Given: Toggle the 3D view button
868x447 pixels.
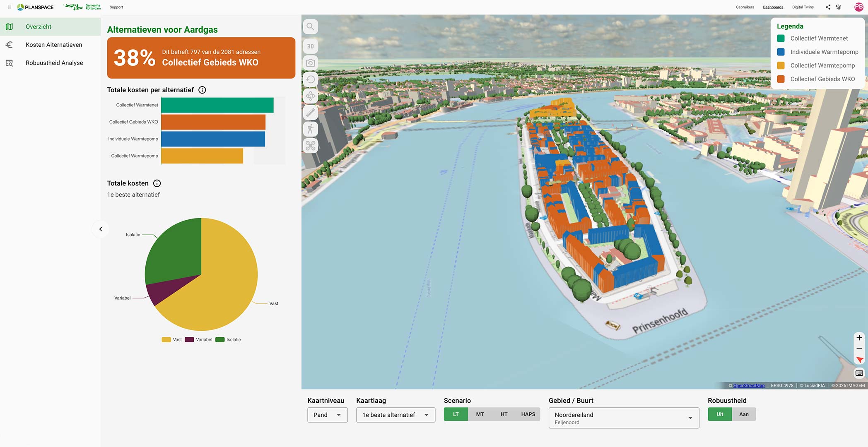Looking at the screenshot, I should coord(310,46).
